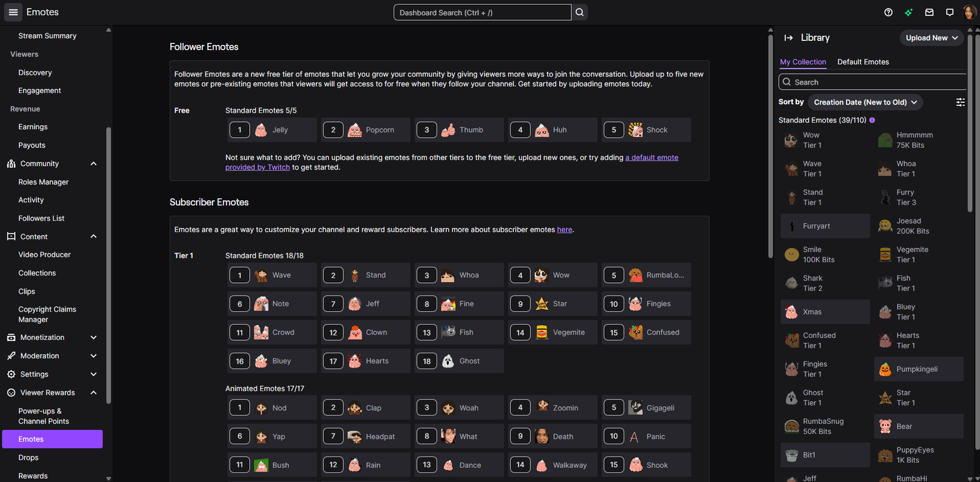The width and height of the screenshot is (980, 482).
Task: Click the main content vertical scrollbar
Action: point(771,147)
